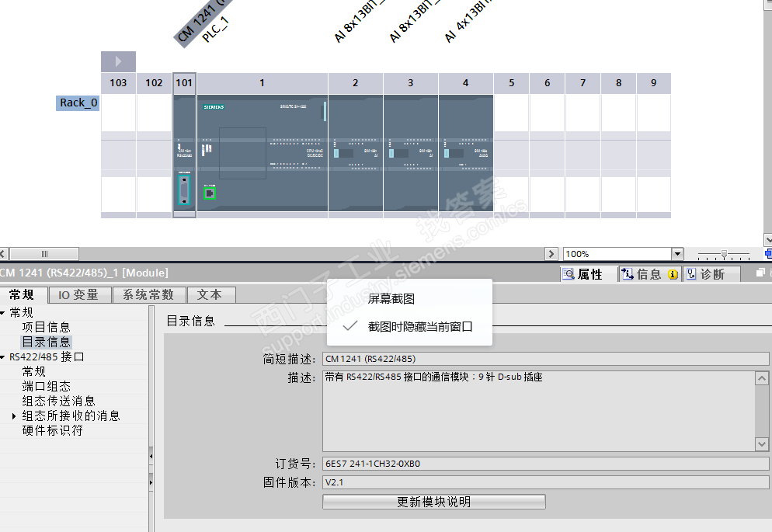Switch to the 常规 tab

click(23, 295)
